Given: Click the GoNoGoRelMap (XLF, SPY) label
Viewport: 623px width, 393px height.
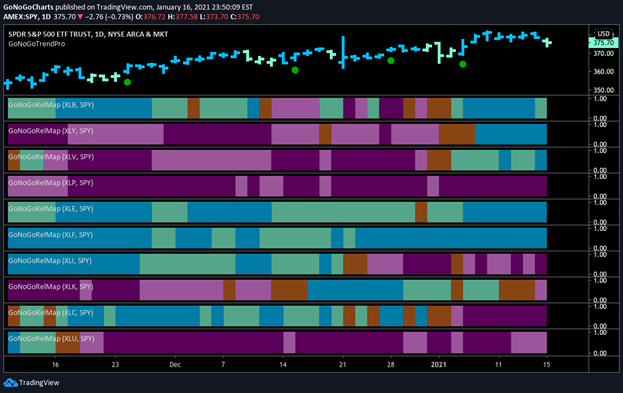Looking at the screenshot, I should coord(51,234).
